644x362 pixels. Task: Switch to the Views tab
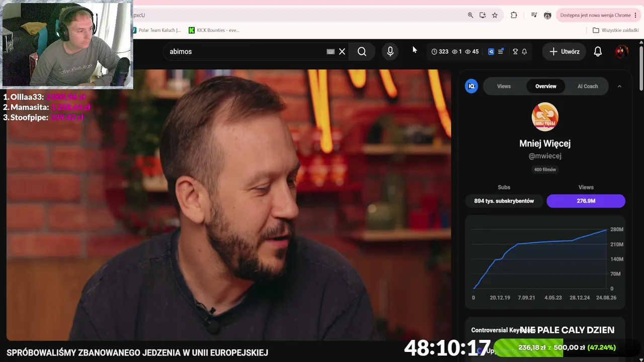(x=504, y=86)
